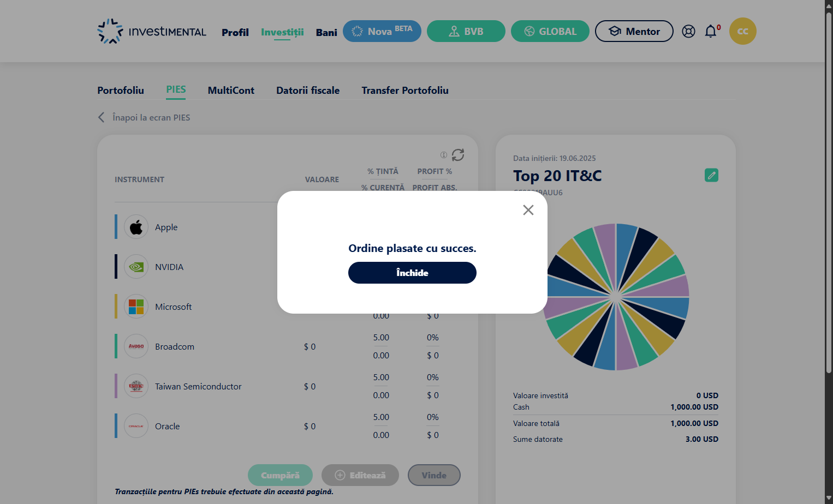Click the Închide button

[x=412, y=273]
